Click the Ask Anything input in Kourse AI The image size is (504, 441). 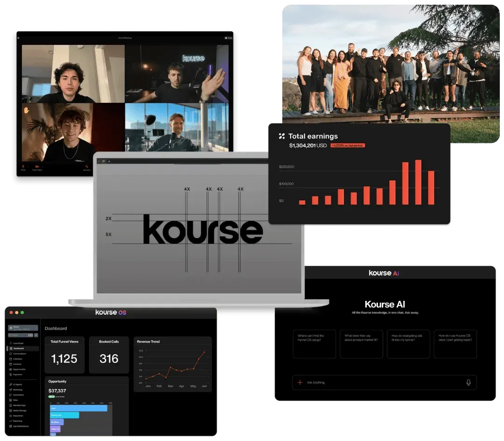[384, 383]
